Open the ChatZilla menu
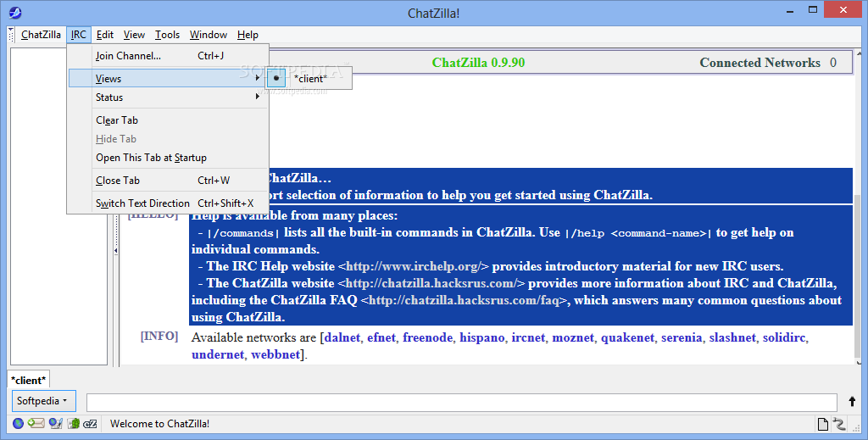Image resolution: width=868 pixels, height=440 pixels. coord(41,35)
